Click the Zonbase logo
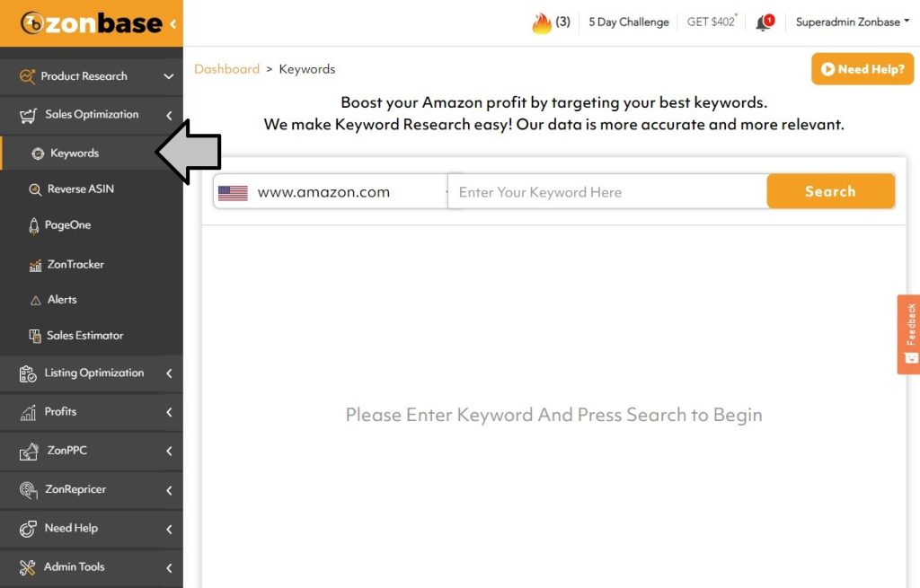Screen dimensions: 920x588 click(91, 23)
